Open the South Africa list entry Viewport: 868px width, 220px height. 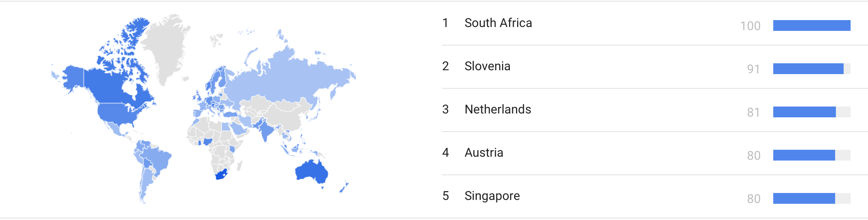tap(655, 24)
